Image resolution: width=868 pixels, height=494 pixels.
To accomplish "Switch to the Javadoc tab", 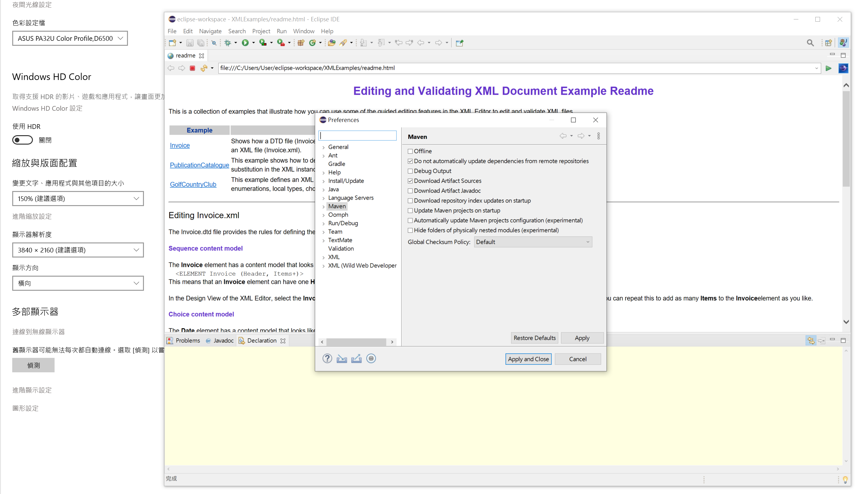I will 220,340.
